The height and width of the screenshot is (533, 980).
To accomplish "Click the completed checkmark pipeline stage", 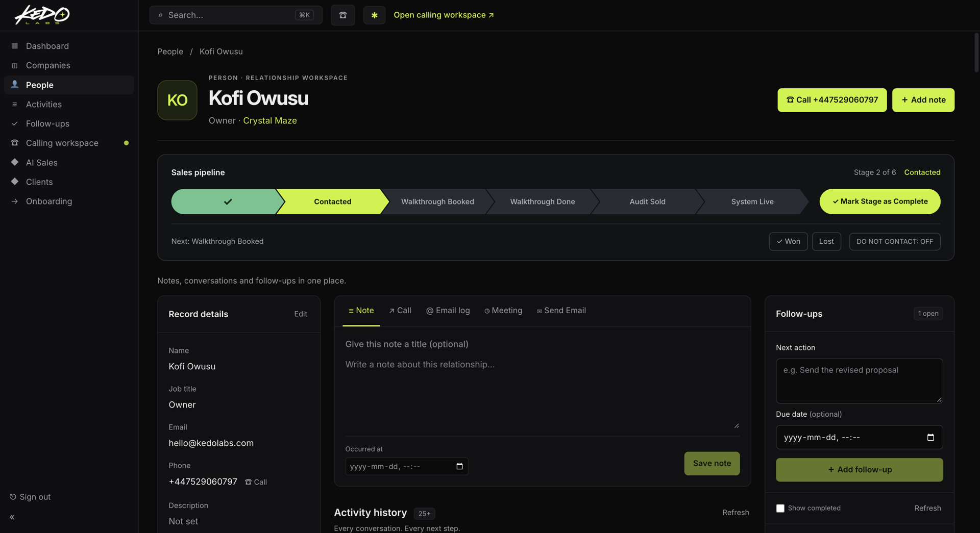I will (x=228, y=201).
